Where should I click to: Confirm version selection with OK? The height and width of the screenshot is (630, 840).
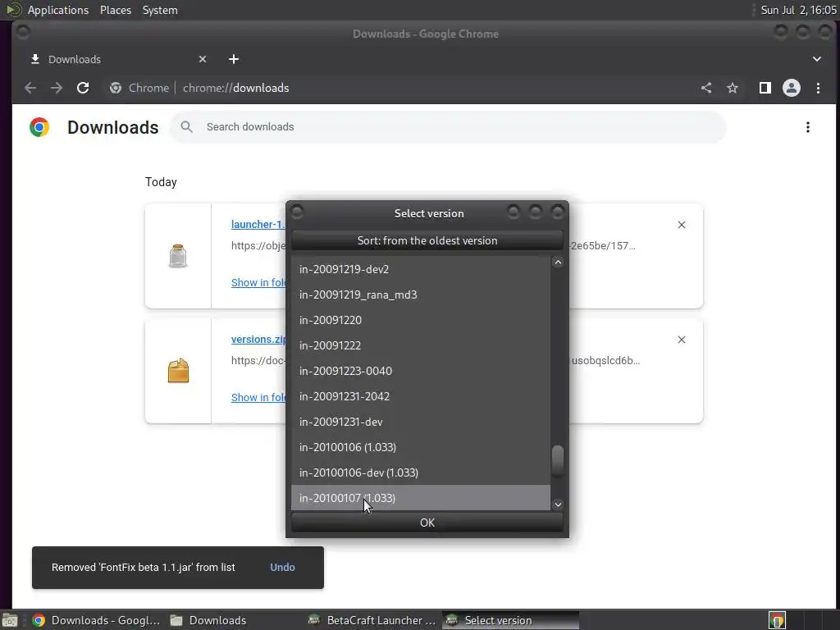(x=427, y=523)
